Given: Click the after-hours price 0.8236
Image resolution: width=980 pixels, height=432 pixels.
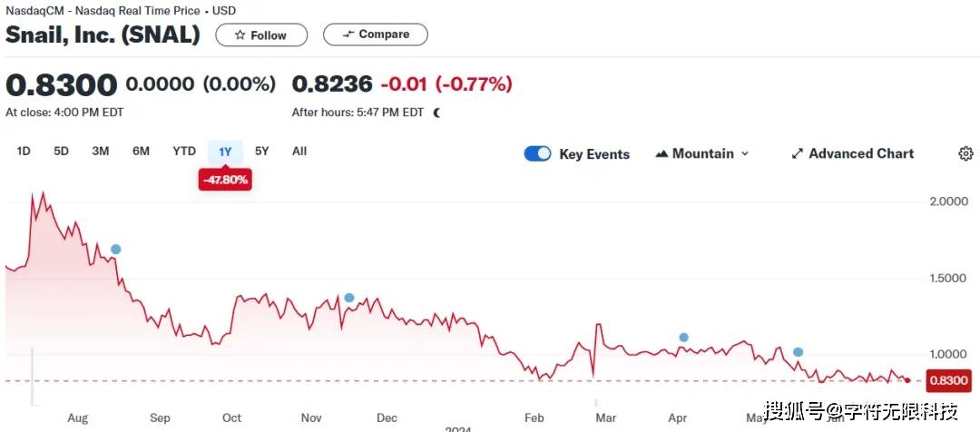Looking at the screenshot, I should [332, 83].
